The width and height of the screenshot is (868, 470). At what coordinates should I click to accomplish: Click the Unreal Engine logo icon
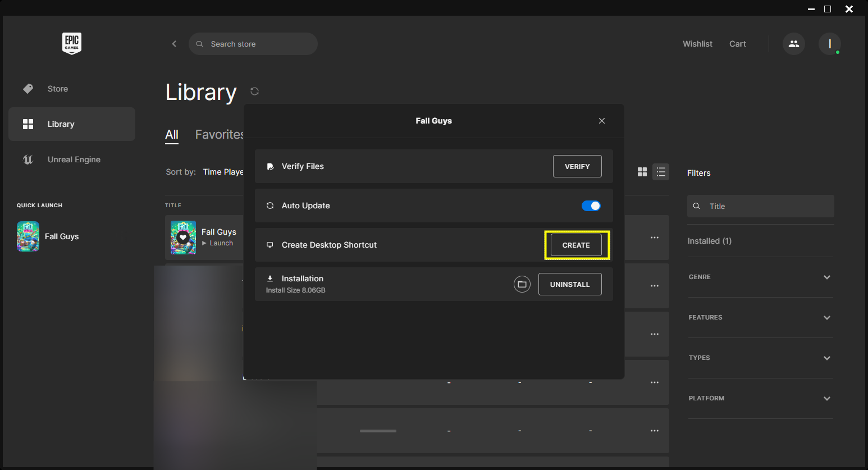(x=28, y=159)
